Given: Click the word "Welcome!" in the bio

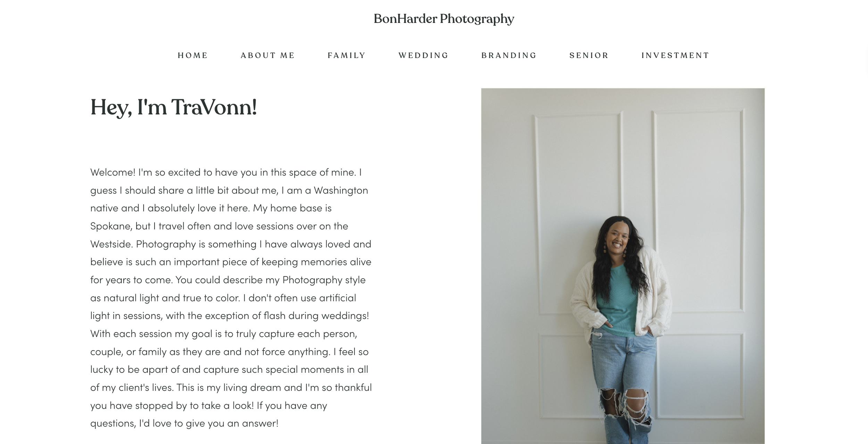Looking at the screenshot, I should 113,172.
